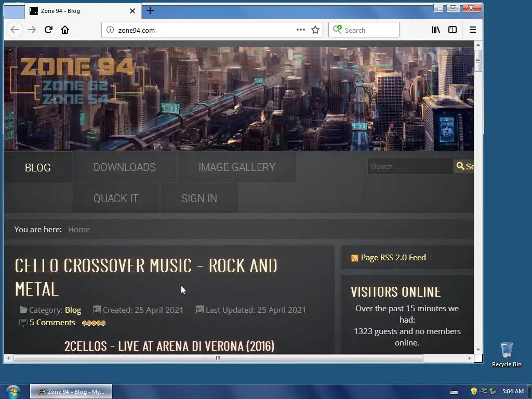532x399 pixels.
Task: Open the SIGN IN menu item
Action: point(199,198)
